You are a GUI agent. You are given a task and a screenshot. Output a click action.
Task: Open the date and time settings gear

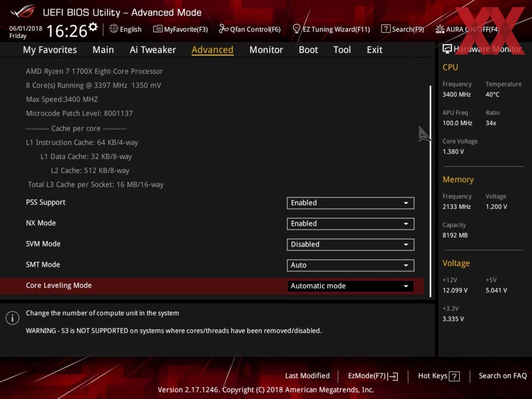93,27
